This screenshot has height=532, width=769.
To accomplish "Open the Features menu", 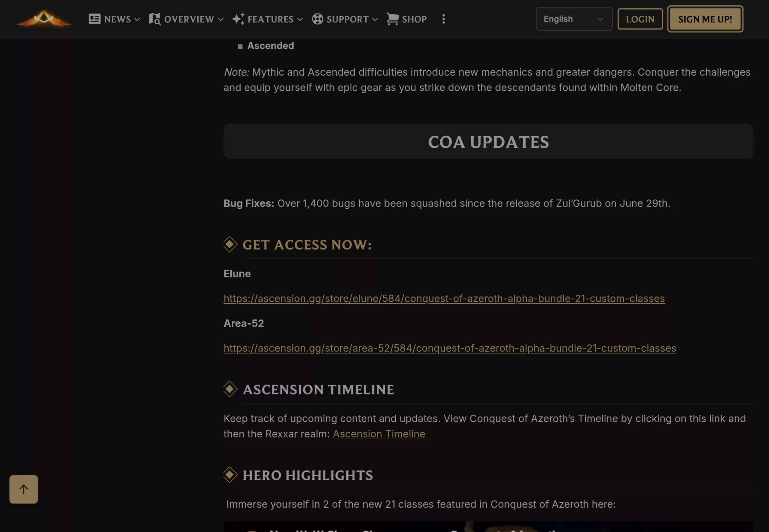I will coord(268,19).
